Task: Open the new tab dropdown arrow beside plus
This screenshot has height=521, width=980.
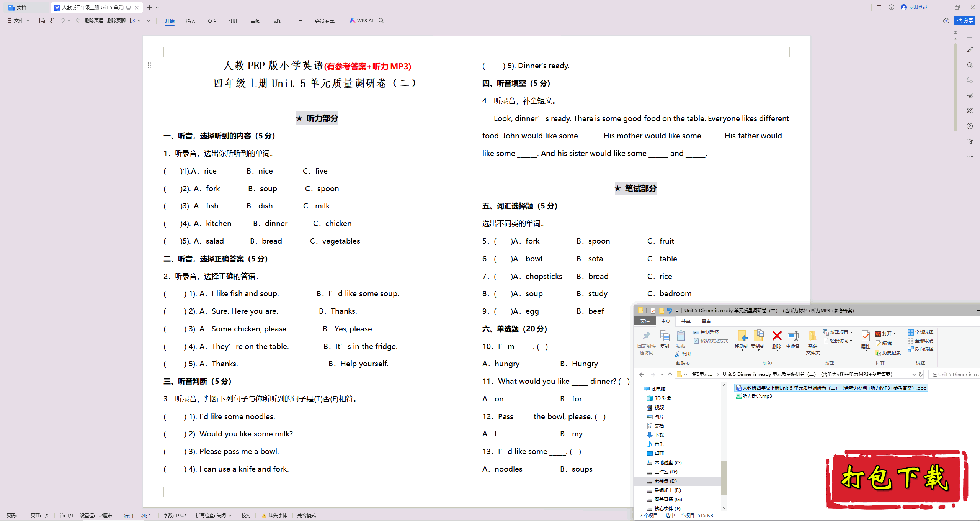Action: click(x=157, y=8)
